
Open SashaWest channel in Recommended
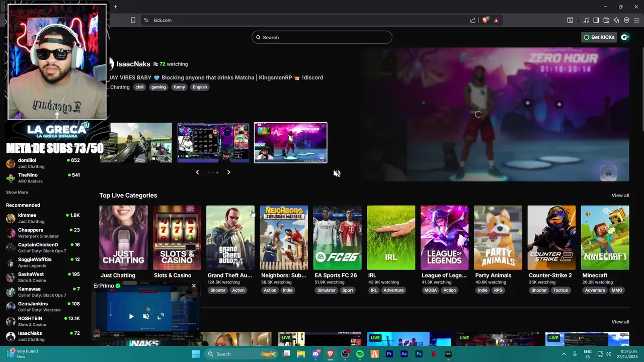tap(43, 277)
